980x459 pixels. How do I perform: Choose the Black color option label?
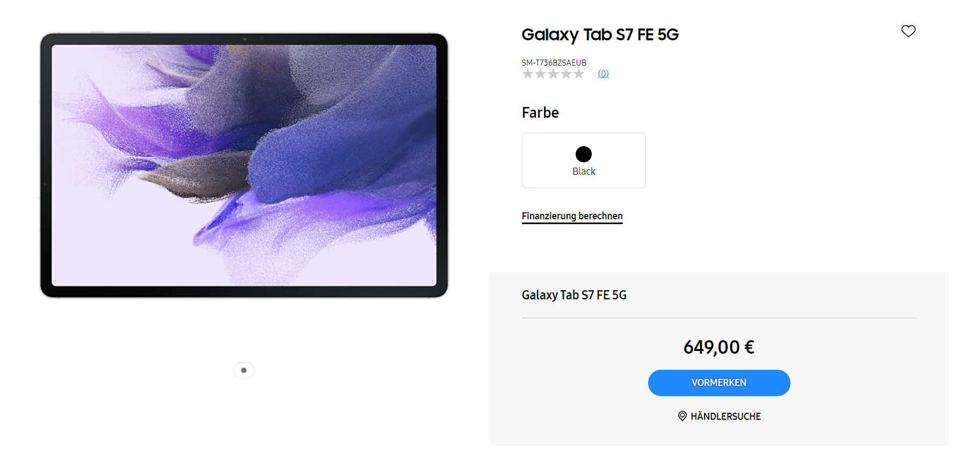584,171
